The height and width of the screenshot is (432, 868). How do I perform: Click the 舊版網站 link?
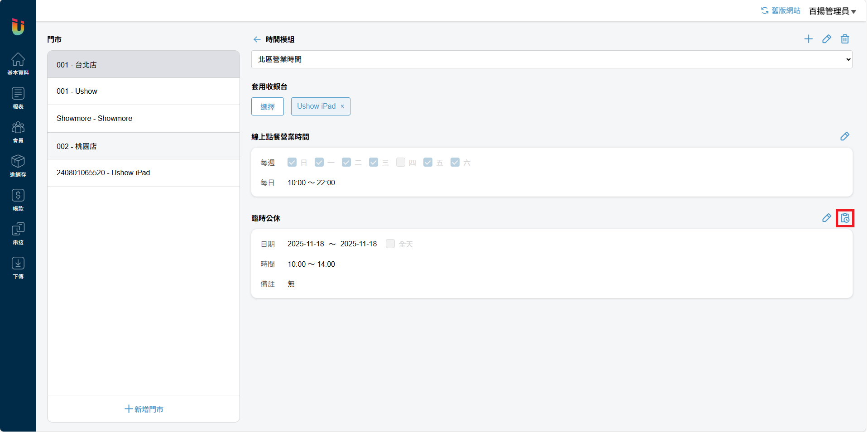click(x=781, y=10)
